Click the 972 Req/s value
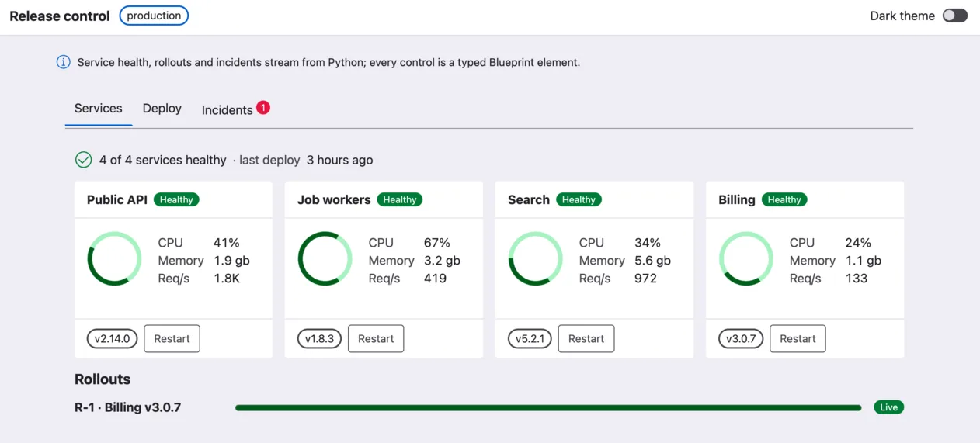The image size is (980, 443). 645,279
